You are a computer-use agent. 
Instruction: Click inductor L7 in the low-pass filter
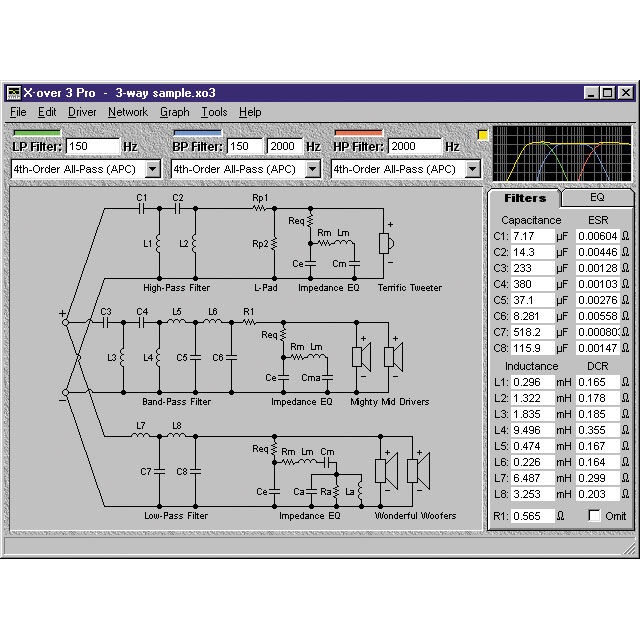point(140,436)
